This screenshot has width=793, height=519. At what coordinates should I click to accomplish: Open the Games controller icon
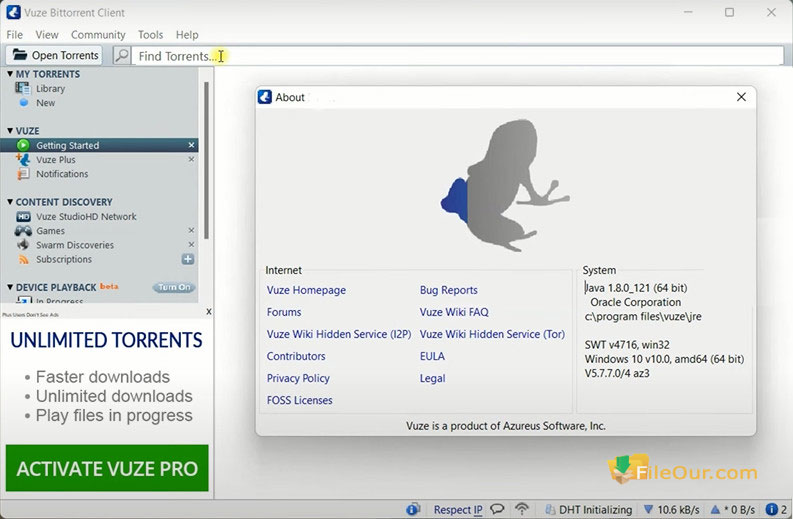(x=23, y=231)
